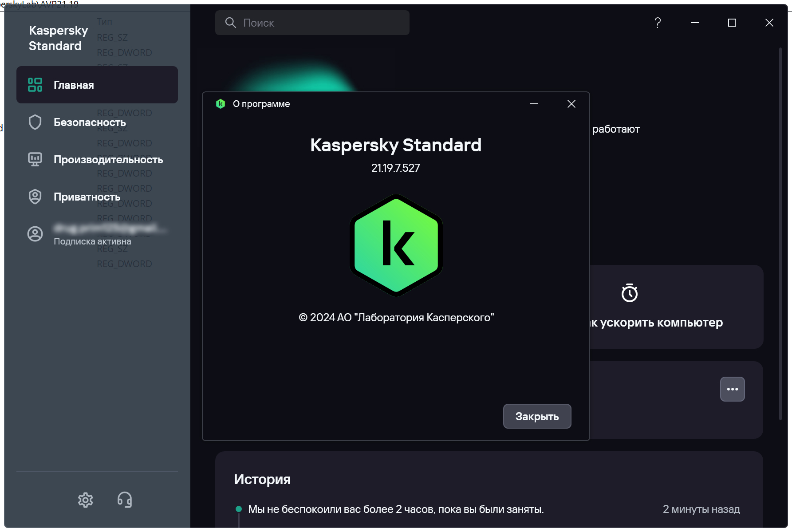The image size is (792, 532).
Task: Open the three-dots more options menu
Action: click(732, 389)
